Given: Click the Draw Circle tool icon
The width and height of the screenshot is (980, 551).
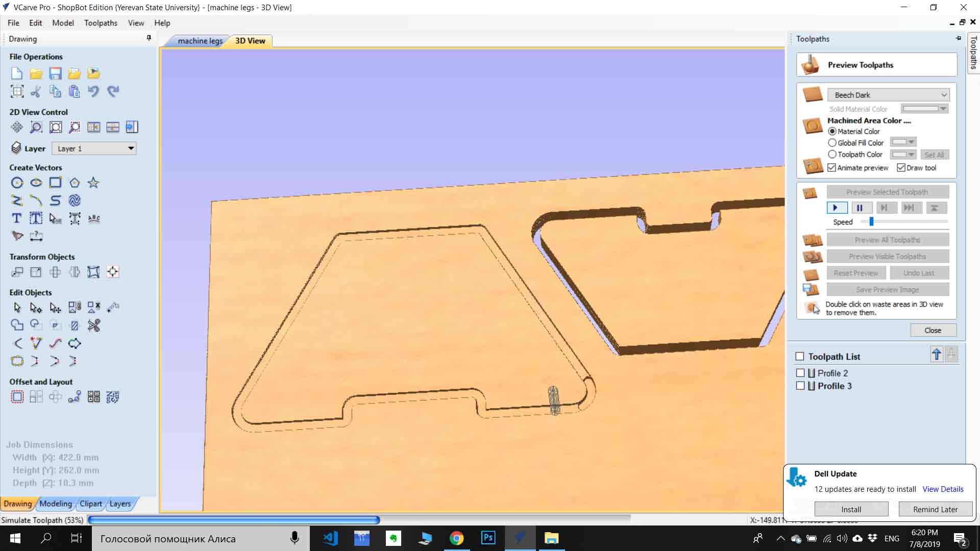Looking at the screenshot, I should pyautogui.click(x=17, y=183).
